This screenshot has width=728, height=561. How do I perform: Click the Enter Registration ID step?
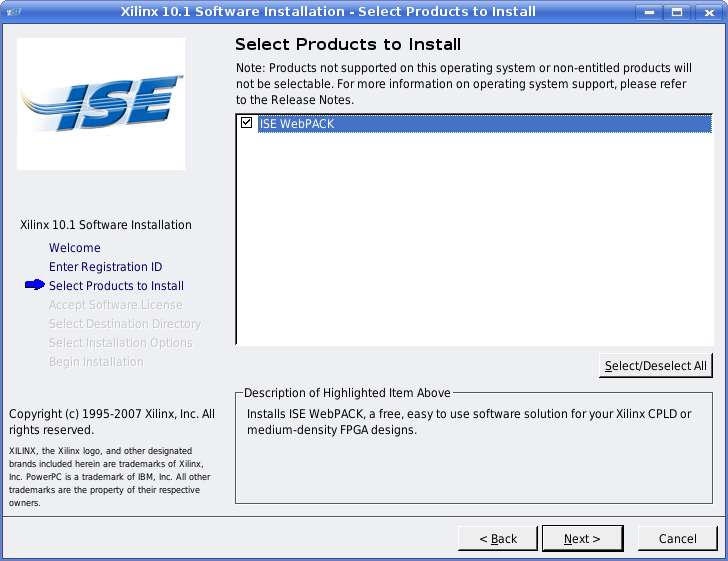(105, 267)
